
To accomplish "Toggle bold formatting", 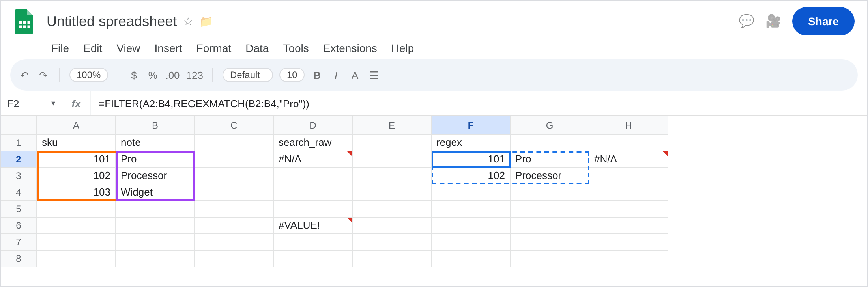I will pyautogui.click(x=317, y=75).
